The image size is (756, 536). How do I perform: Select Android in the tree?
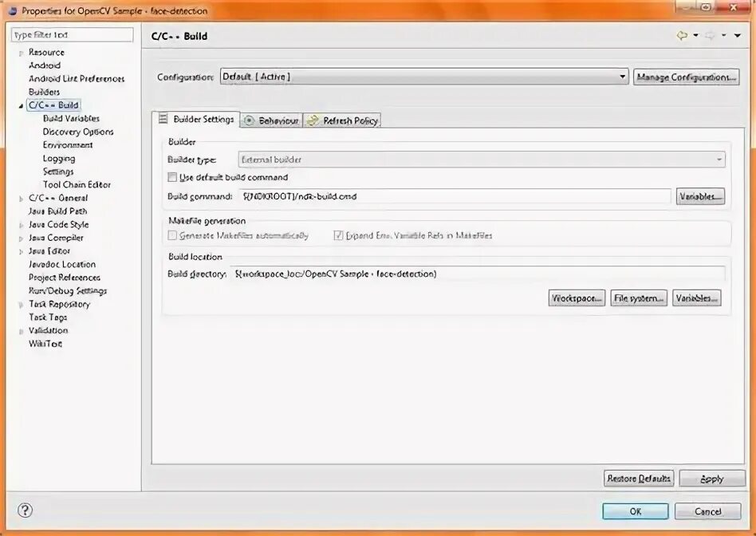click(x=45, y=65)
